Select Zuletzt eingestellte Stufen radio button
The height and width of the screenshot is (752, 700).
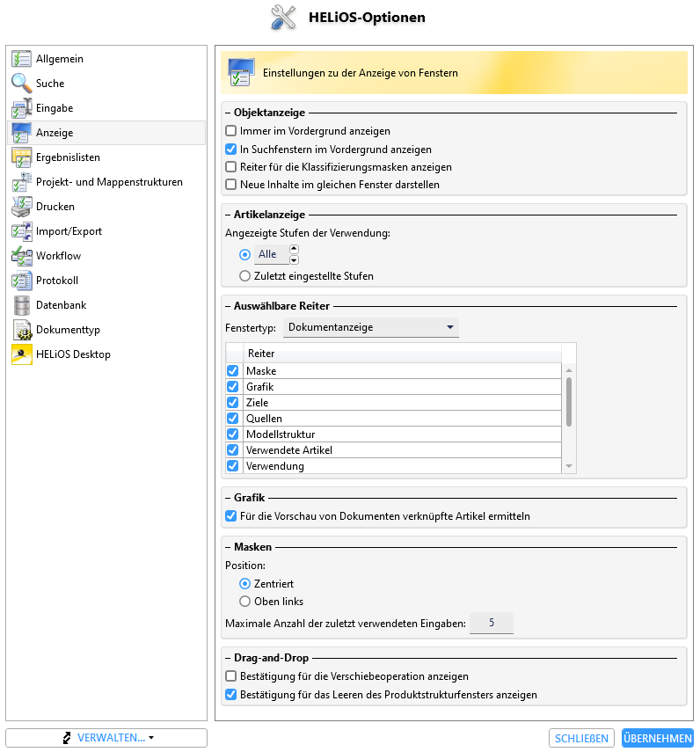[x=245, y=276]
